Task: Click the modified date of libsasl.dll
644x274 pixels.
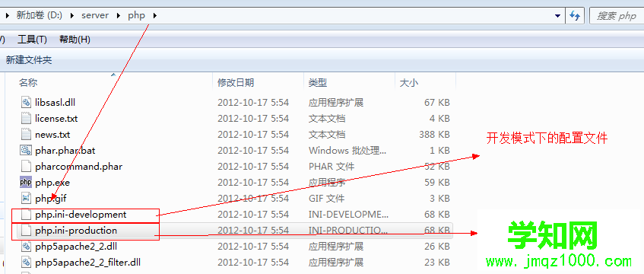Action: coord(253,103)
